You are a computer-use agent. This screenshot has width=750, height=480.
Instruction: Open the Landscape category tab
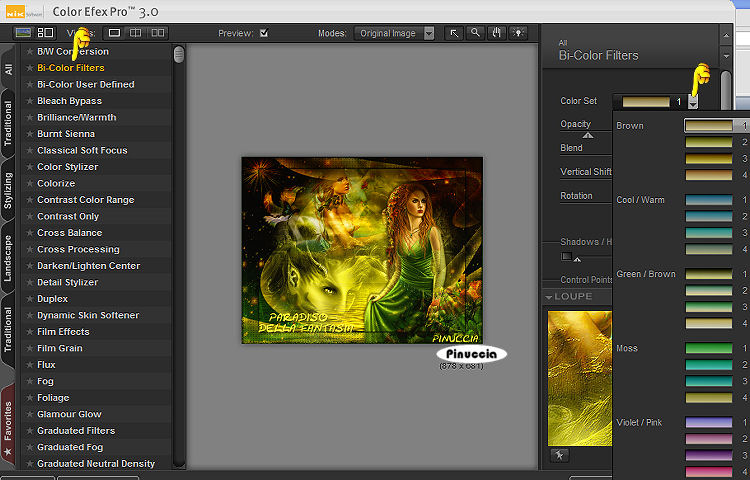(x=8, y=260)
